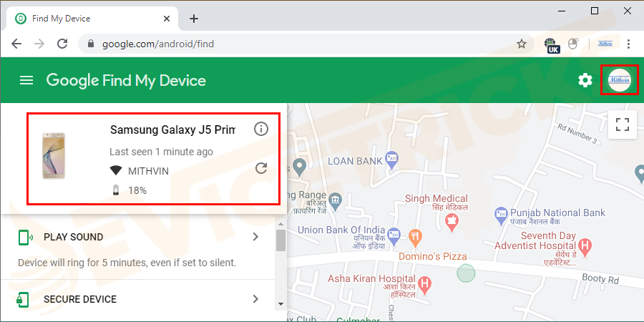This screenshot has width=644, height=322.
Task: Expand Play Sound option chevron
Action: (x=255, y=237)
